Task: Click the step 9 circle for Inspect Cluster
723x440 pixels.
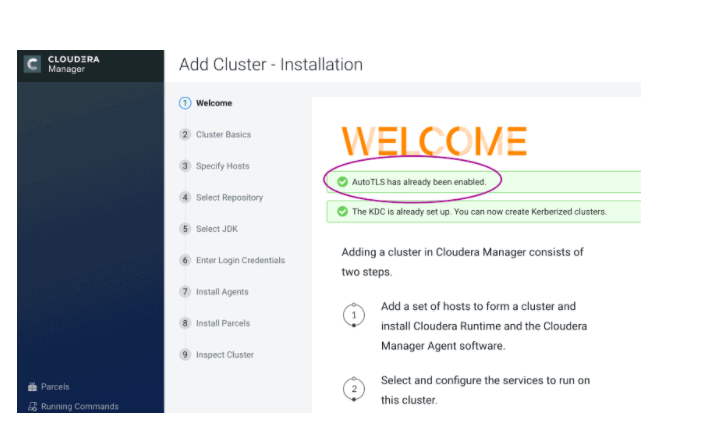Action: click(185, 354)
